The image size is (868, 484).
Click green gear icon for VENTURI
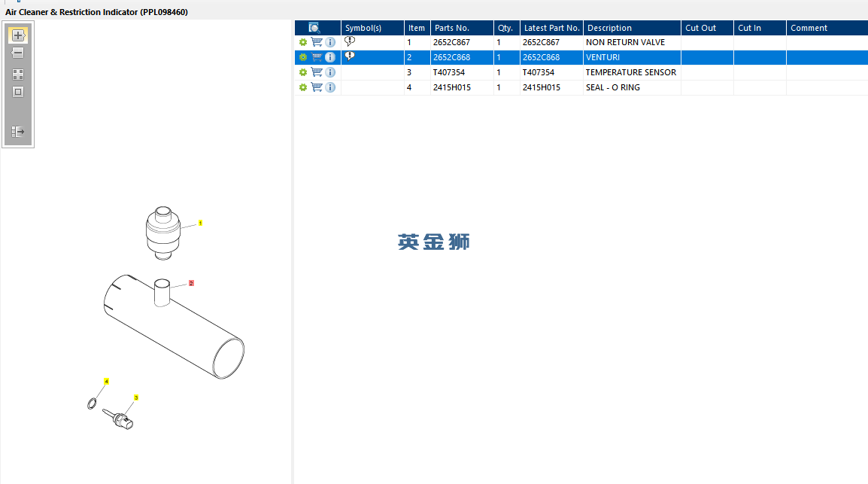tap(303, 57)
